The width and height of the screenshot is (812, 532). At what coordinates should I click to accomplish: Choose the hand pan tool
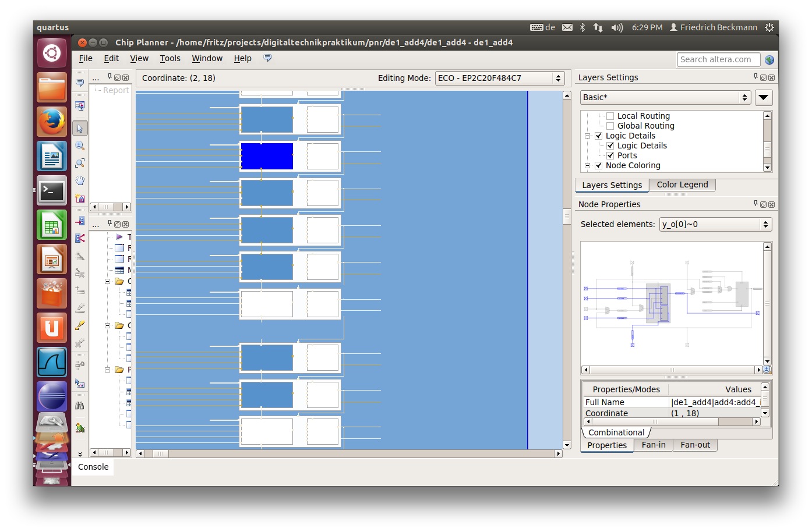click(x=80, y=180)
